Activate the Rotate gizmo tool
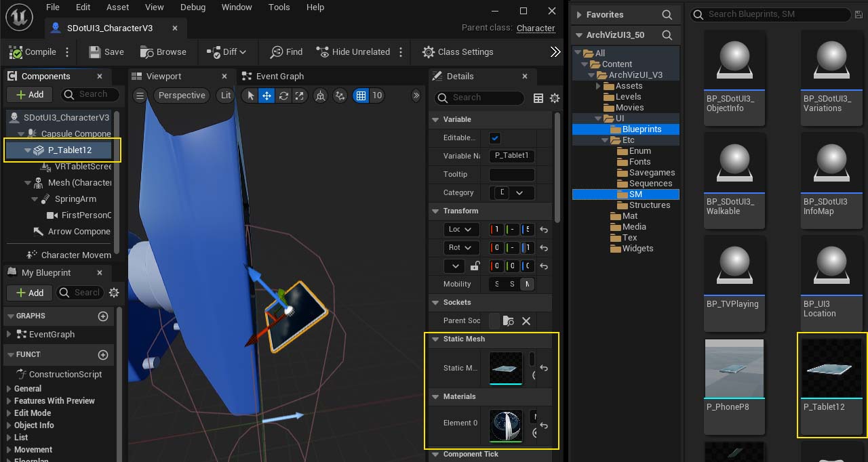 [x=283, y=96]
